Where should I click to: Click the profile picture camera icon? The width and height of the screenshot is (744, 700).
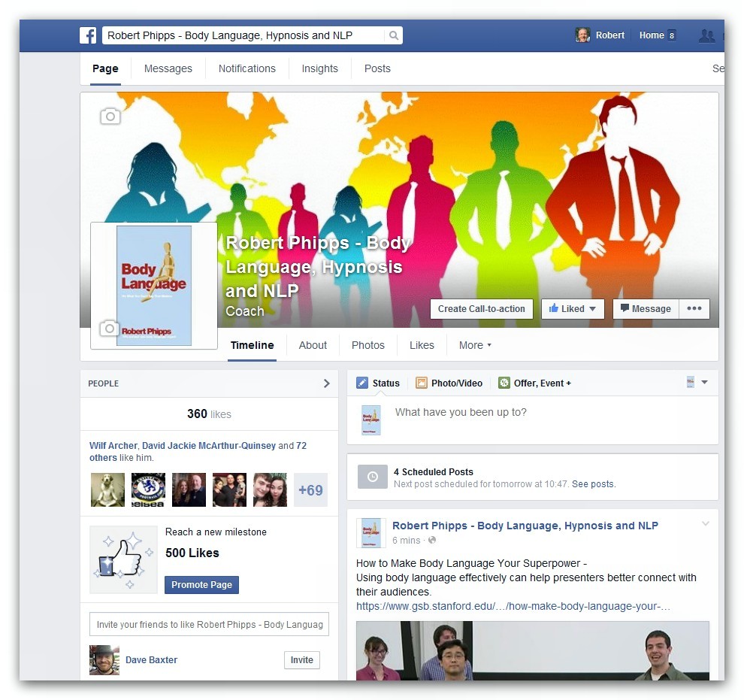click(x=109, y=328)
